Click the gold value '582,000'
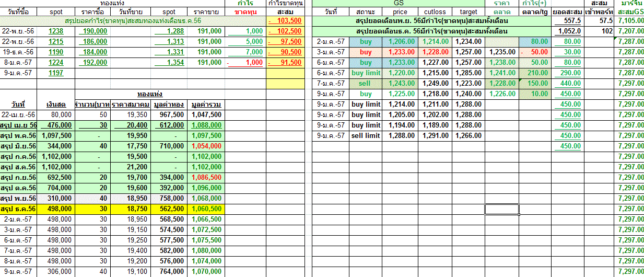Image resolution: width=644 pixels, height=277 pixels. [x=168, y=250]
